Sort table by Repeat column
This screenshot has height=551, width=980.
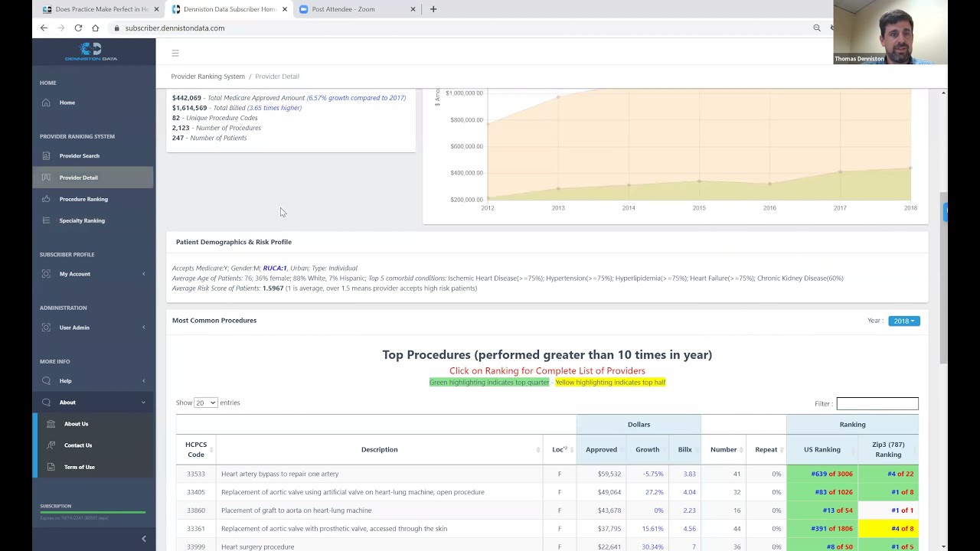766,449
